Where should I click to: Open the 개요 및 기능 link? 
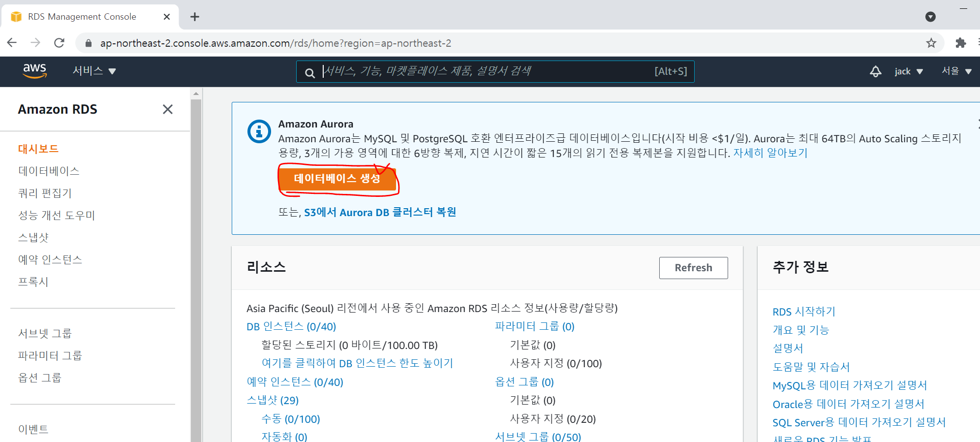click(801, 330)
